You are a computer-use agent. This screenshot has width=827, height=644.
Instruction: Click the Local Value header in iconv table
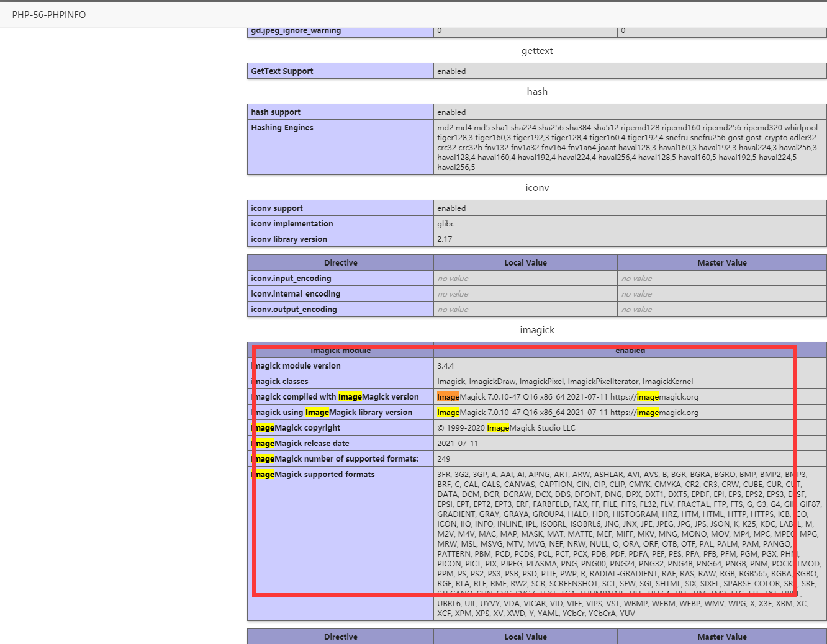pos(525,263)
